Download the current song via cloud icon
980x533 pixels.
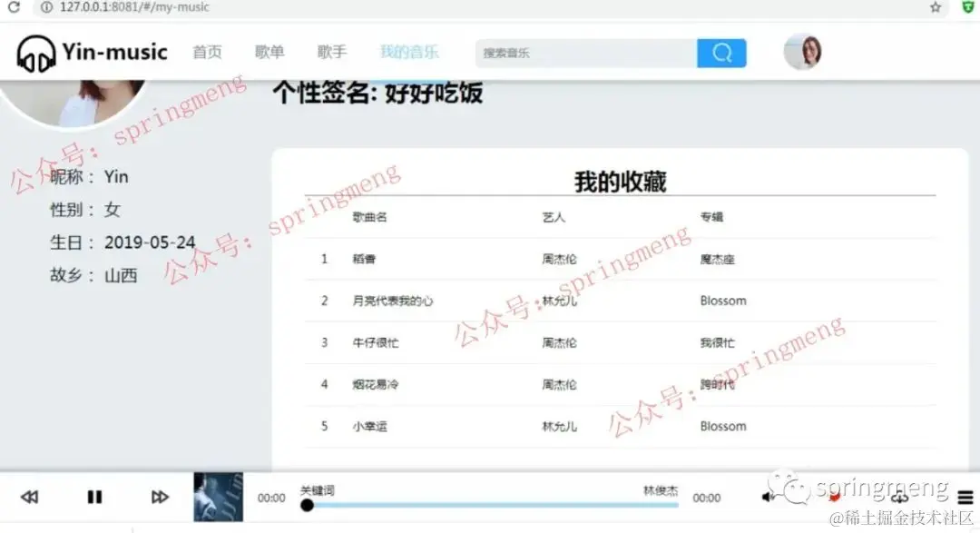899,498
